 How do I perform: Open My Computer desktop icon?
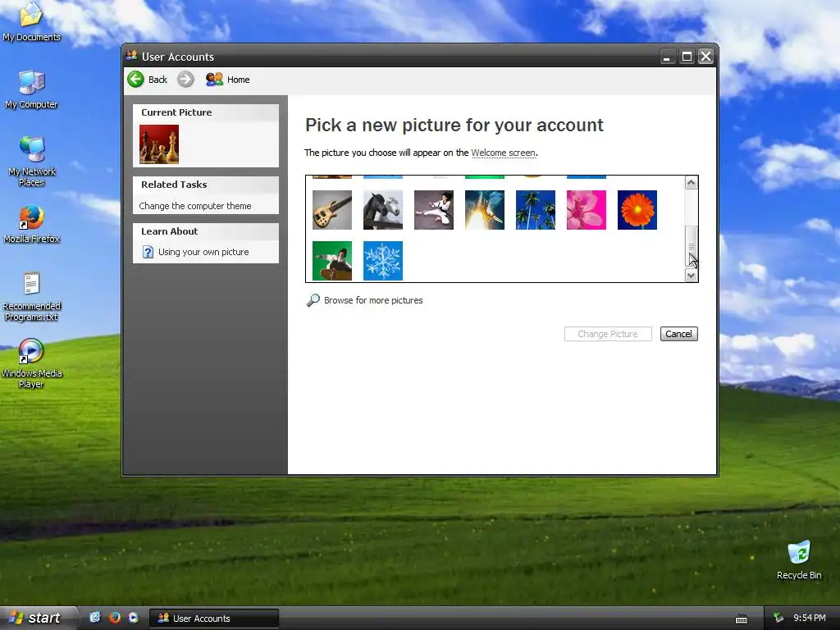(x=31, y=90)
